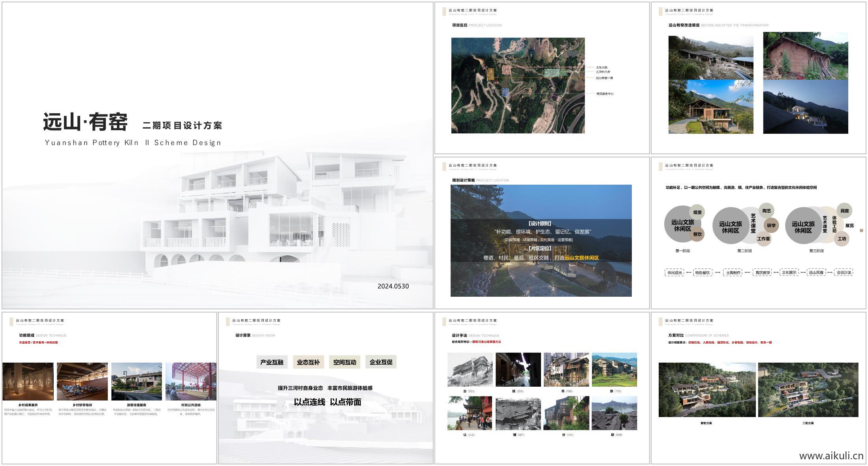Click the 空间互动 tag box
868x466 pixels.
(344, 362)
